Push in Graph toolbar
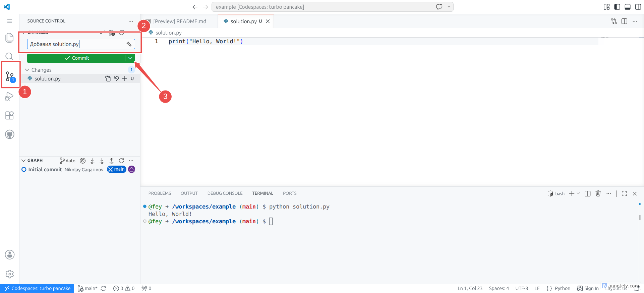The image size is (644, 293). pos(112,161)
